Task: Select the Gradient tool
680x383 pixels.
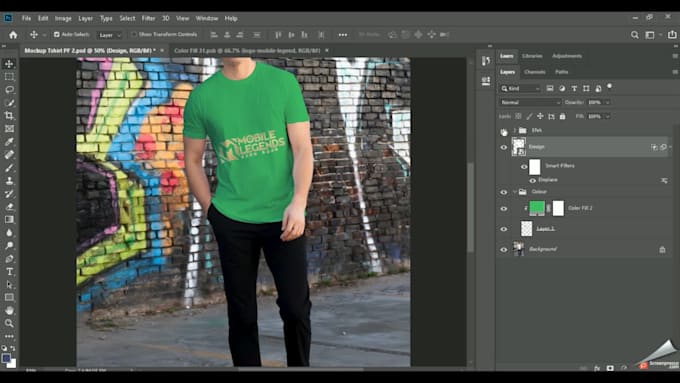Action: [x=9, y=219]
